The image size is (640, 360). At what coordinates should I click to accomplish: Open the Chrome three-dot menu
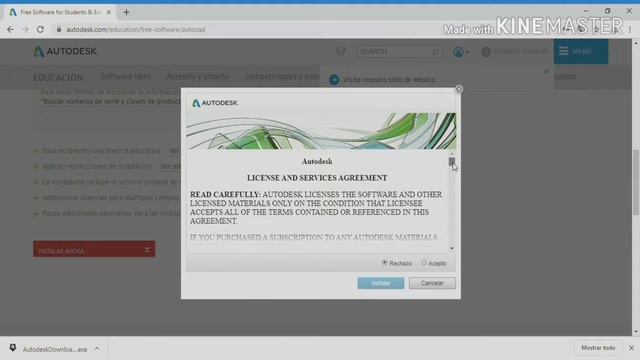coord(630,29)
